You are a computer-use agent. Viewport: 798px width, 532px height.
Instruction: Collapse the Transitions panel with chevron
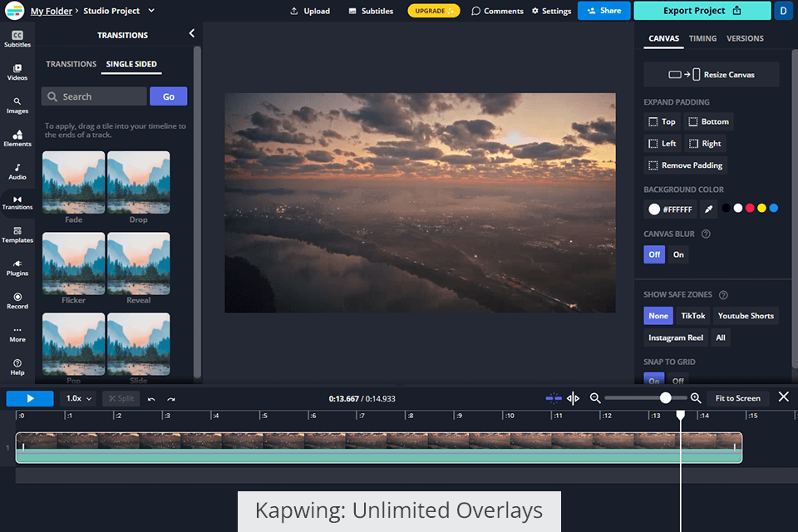click(x=191, y=33)
